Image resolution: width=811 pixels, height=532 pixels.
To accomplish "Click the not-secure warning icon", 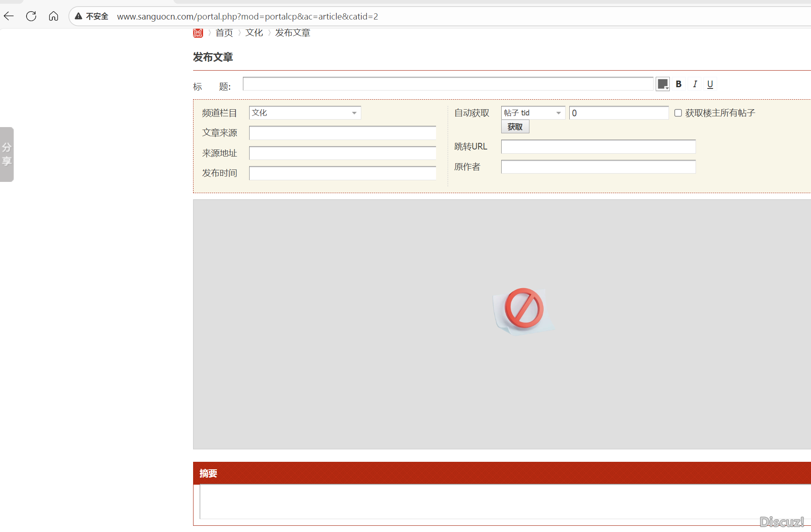I will pos(78,16).
